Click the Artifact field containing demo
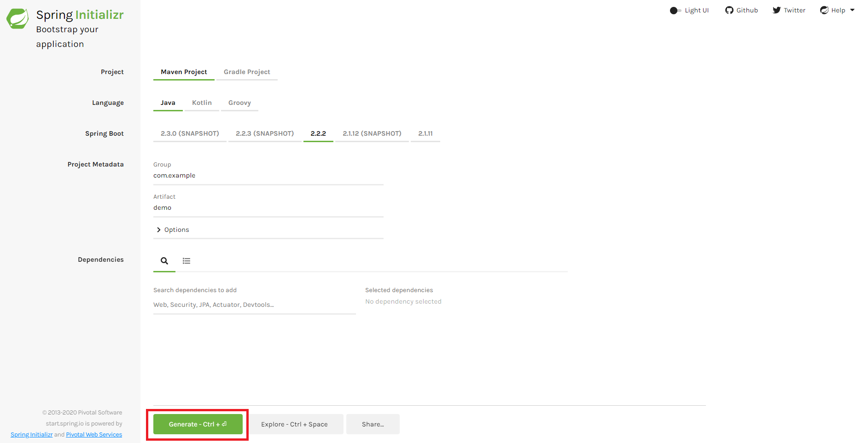 coord(268,208)
